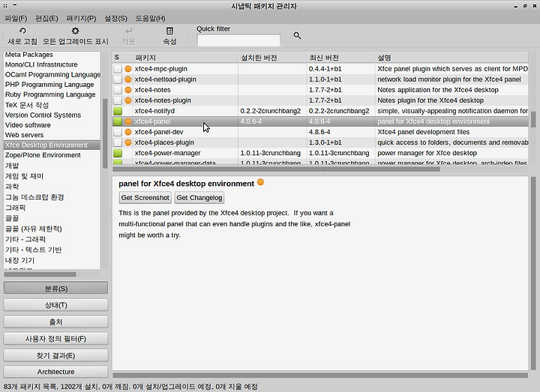Select the 찾기 결과(E) search results button
The width and height of the screenshot is (540, 392).
point(55,355)
